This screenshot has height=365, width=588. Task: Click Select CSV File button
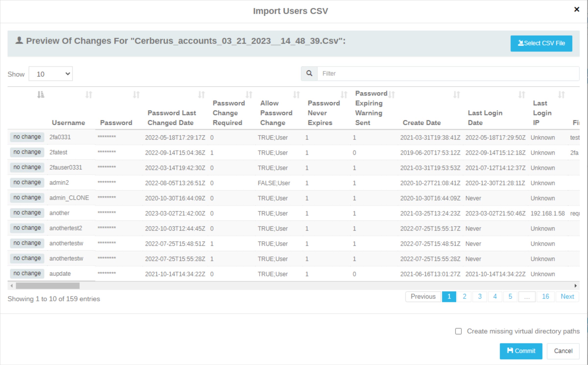pos(541,43)
